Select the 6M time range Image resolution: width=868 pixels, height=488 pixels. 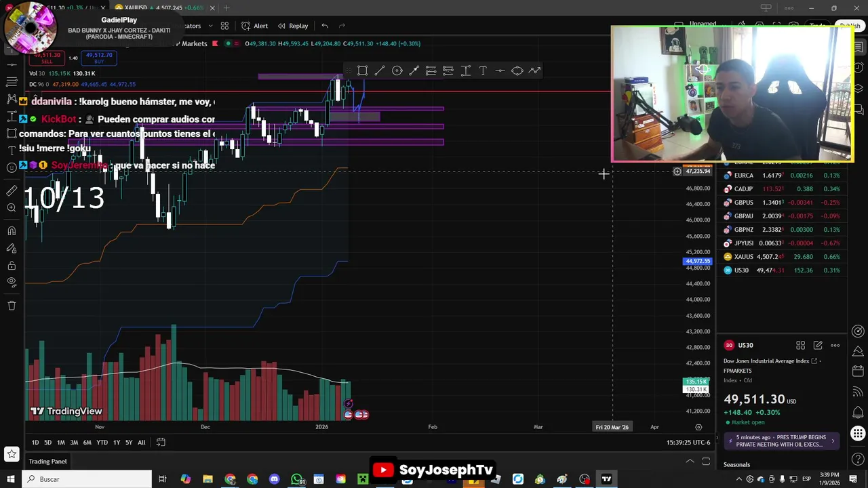coord(87,443)
